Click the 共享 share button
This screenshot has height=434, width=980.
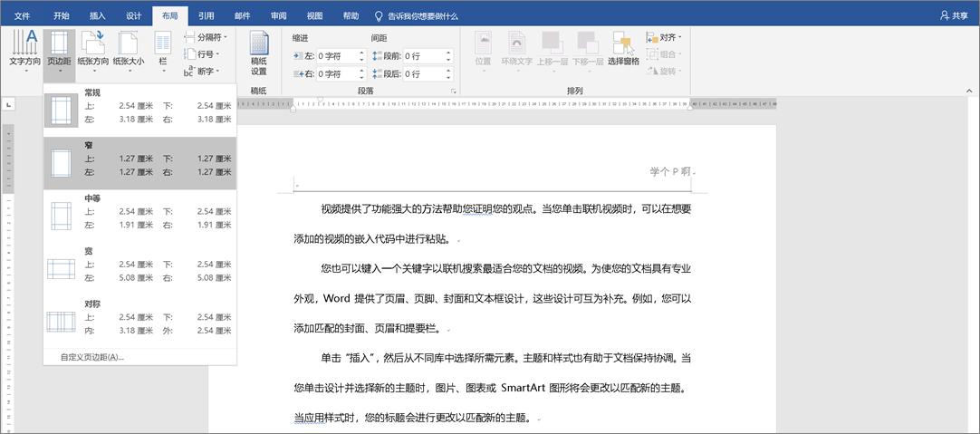click(x=954, y=15)
